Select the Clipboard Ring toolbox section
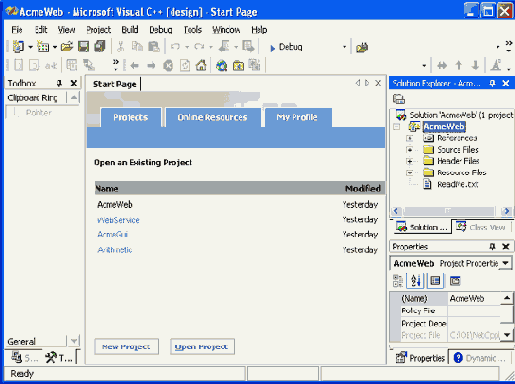This screenshot has width=515, height=384. point(32,98)
